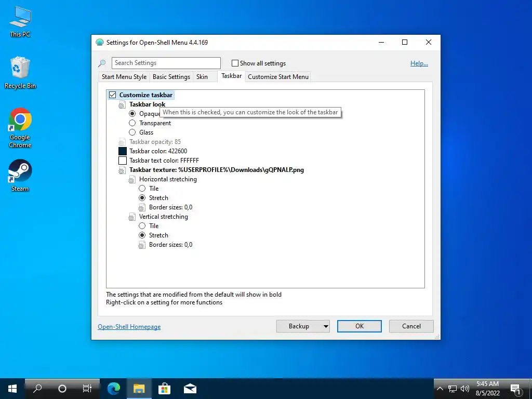Click the network icon in system tray
The image size is (532, 399).
pyautogui.click(x=453, y=389)
